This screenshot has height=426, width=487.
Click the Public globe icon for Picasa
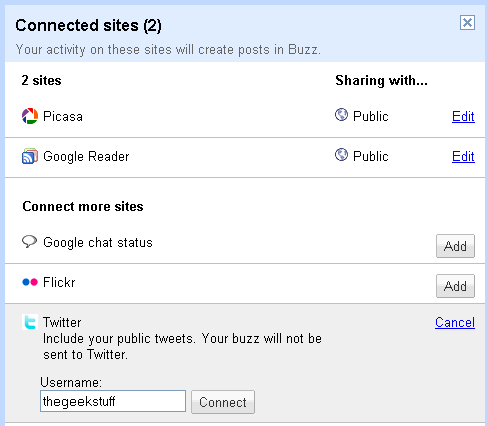click(341, 115)
